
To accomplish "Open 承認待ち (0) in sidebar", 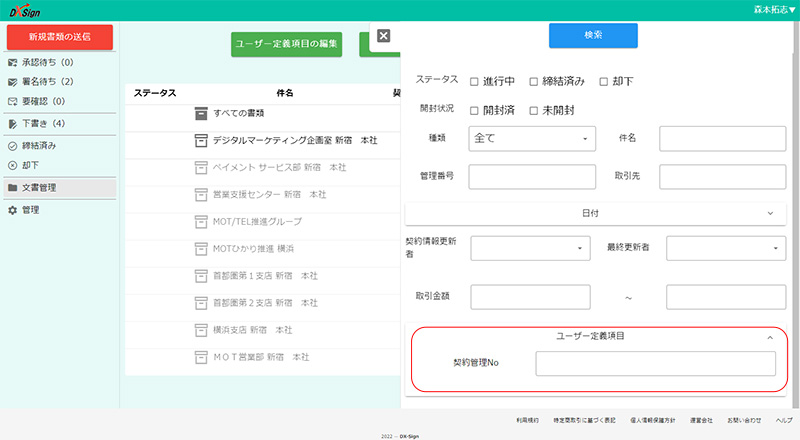I will click(x=60, y=62).
